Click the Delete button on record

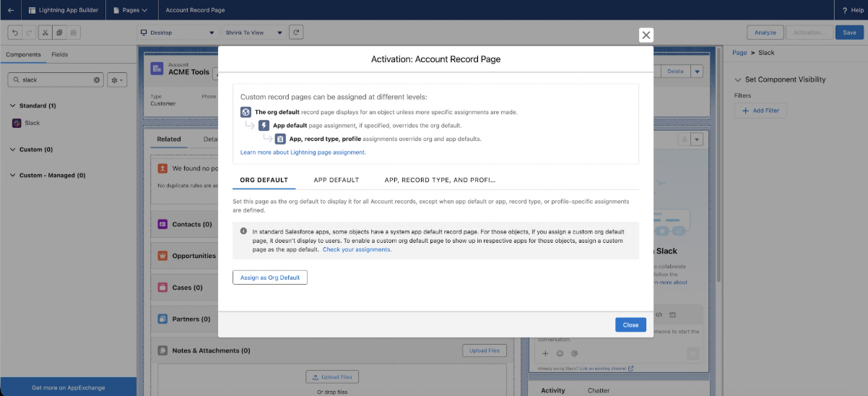coord(675,72)
